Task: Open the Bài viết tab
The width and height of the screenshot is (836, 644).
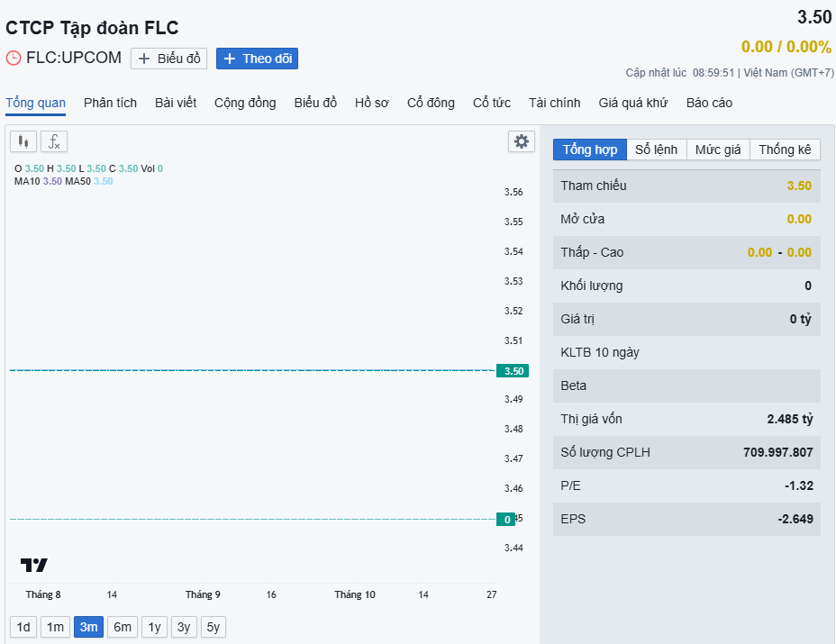Action: 176,103
